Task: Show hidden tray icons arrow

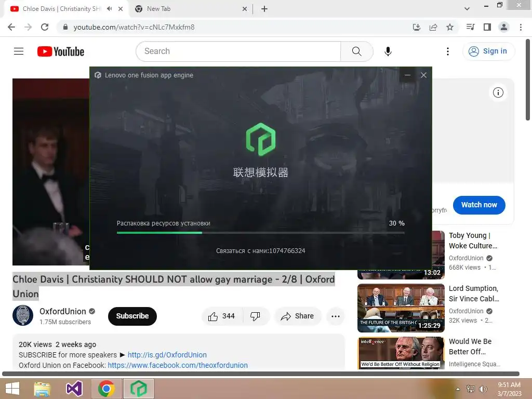Action: coord(458,389)
